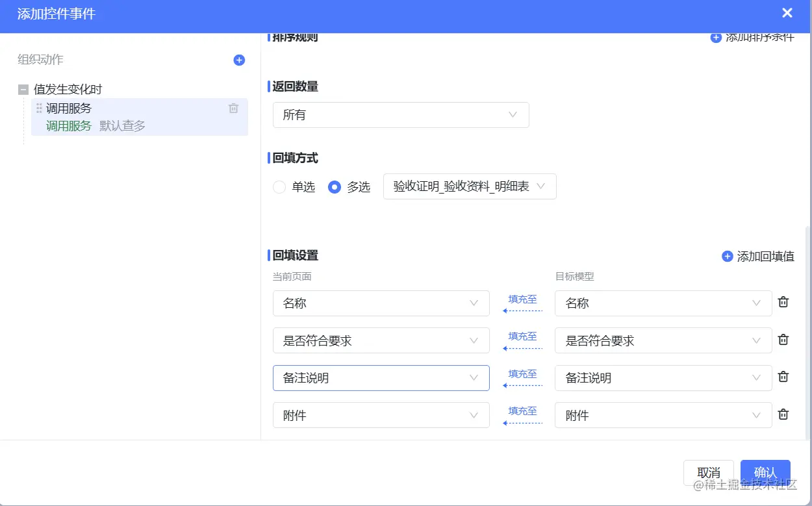The image size is (812, 506).
Task: Click the 回填设置 section heading
Action: pos(296,255)
